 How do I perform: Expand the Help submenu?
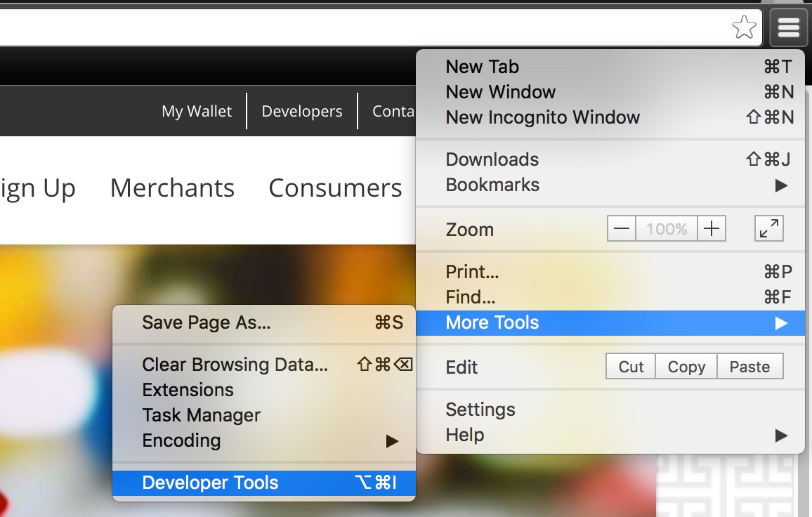tap(610, 435)
